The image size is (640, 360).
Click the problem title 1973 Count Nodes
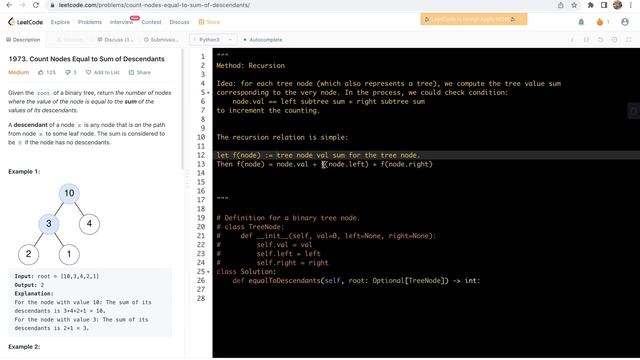[86, 59]
